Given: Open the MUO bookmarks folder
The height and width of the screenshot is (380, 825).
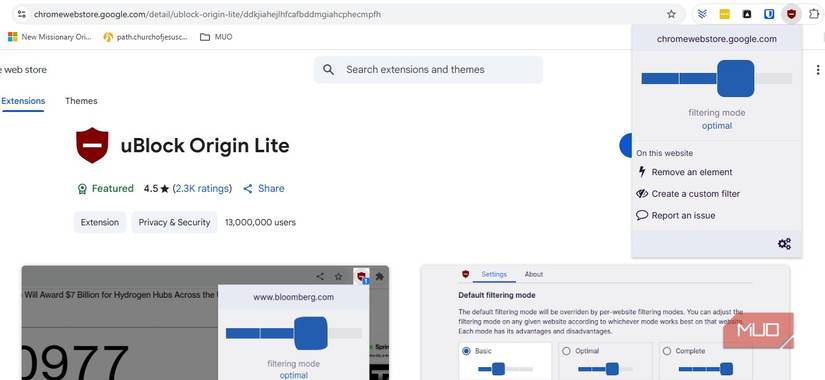Looking at the screenshot, I should click(216, 37).
